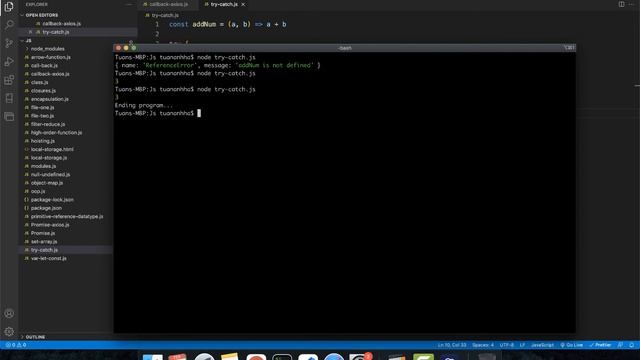Open the Notes app in the Dock

(x=229, y=357)
